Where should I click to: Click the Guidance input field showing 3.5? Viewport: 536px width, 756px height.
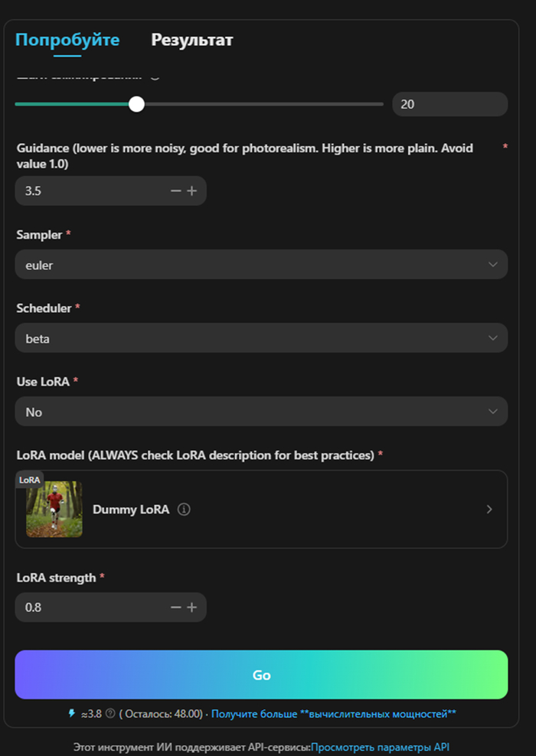92,191
